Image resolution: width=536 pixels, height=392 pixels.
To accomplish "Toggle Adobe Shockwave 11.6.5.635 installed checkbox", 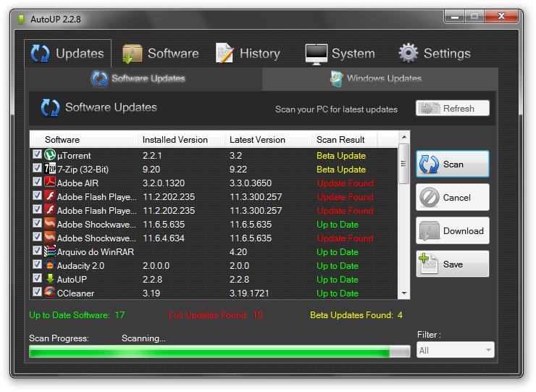I will click(37, 223).
